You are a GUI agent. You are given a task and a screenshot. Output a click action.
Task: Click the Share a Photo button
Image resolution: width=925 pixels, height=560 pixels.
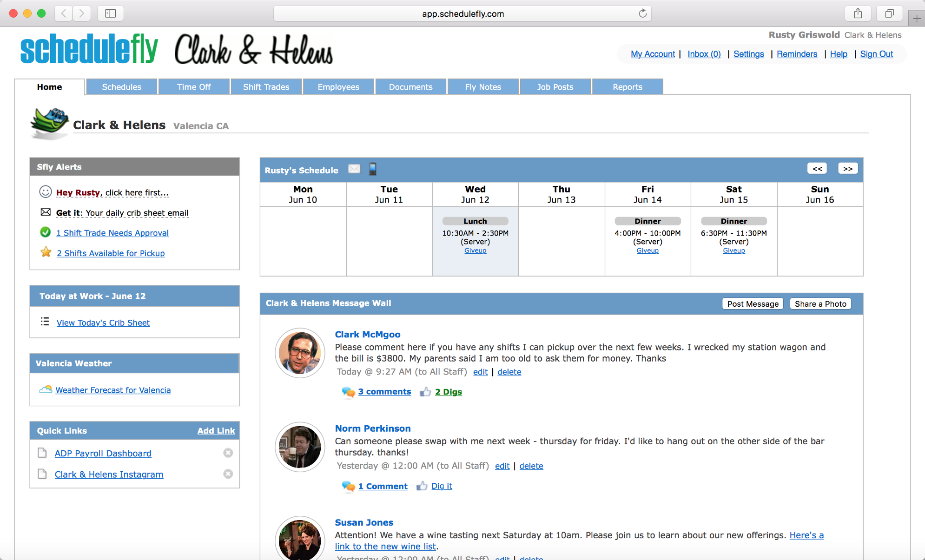click(820, 303)
